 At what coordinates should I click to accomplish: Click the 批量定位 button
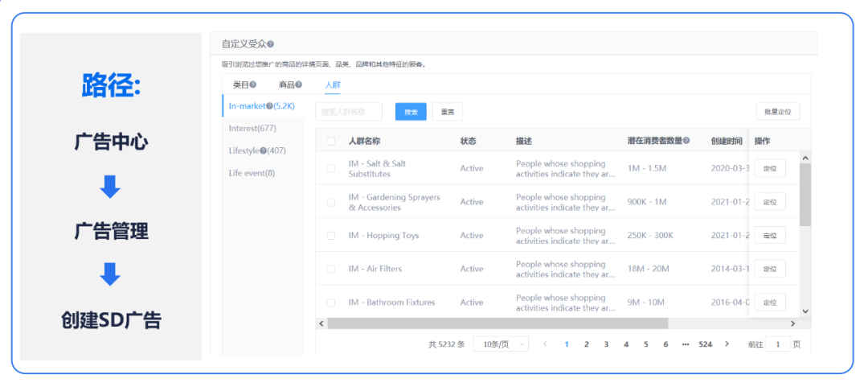[777, 112]
